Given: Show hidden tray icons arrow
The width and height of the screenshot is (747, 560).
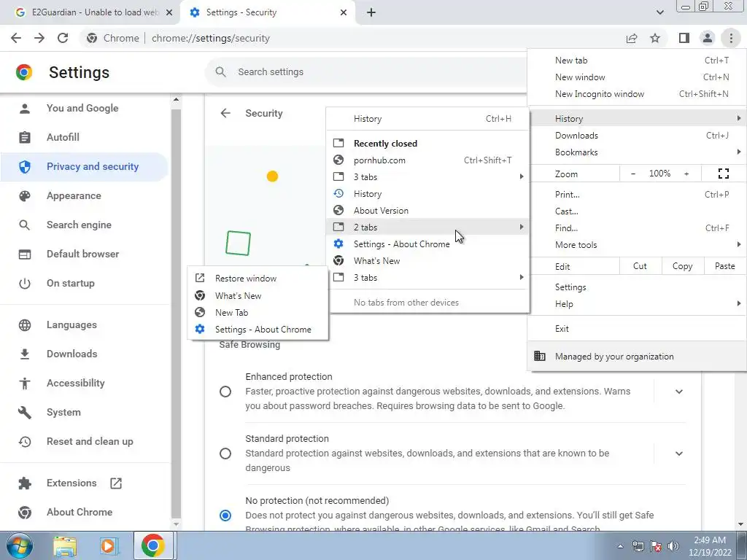Looking at the screenshot, I should (620, 546).
